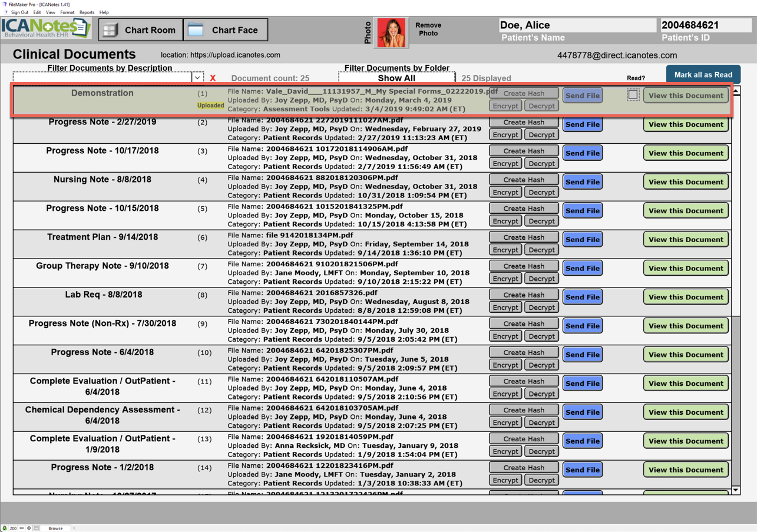Open the Format menu
The image size is (757, 532).
67,12
